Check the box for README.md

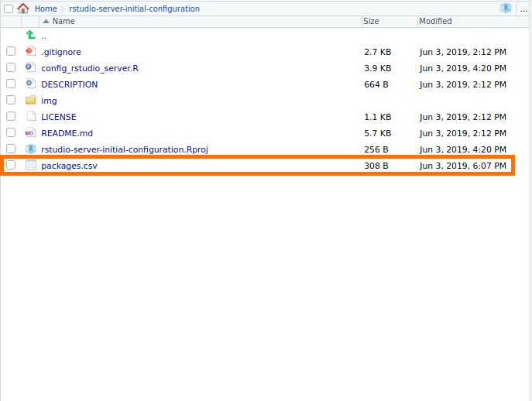pyautogui.click(x=11, y=132)
